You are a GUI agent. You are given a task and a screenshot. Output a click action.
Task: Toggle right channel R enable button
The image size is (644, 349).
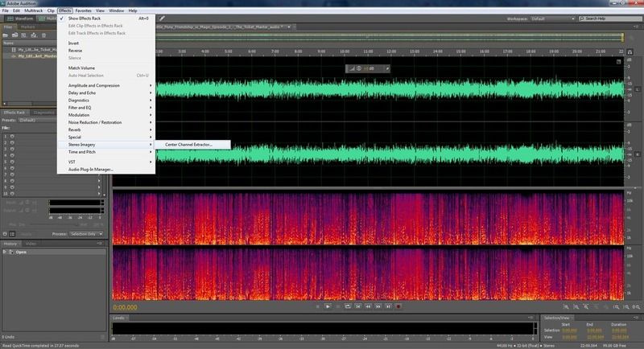pyautogui.click(x=638, y=154)
